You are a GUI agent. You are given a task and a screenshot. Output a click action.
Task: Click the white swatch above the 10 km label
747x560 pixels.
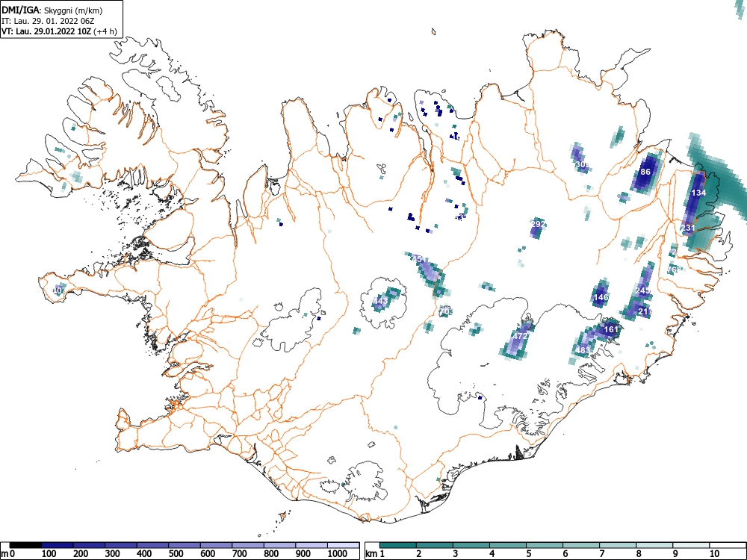(x=727, y=545)
